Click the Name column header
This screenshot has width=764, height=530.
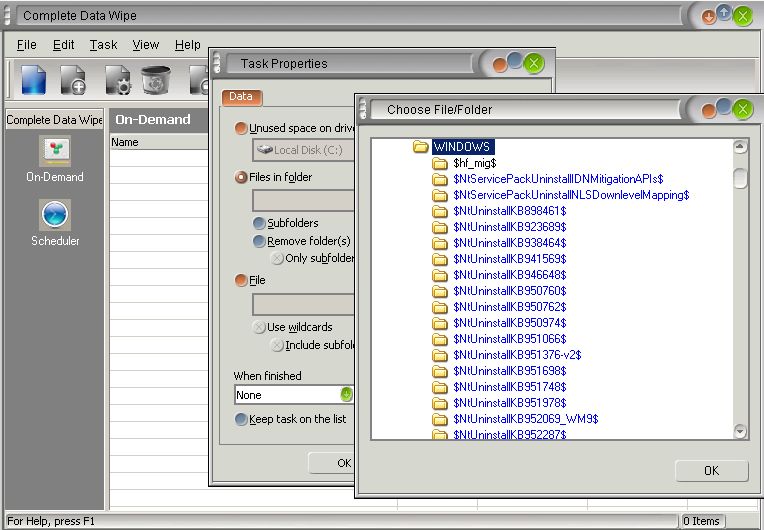click(x=159, y=142)
